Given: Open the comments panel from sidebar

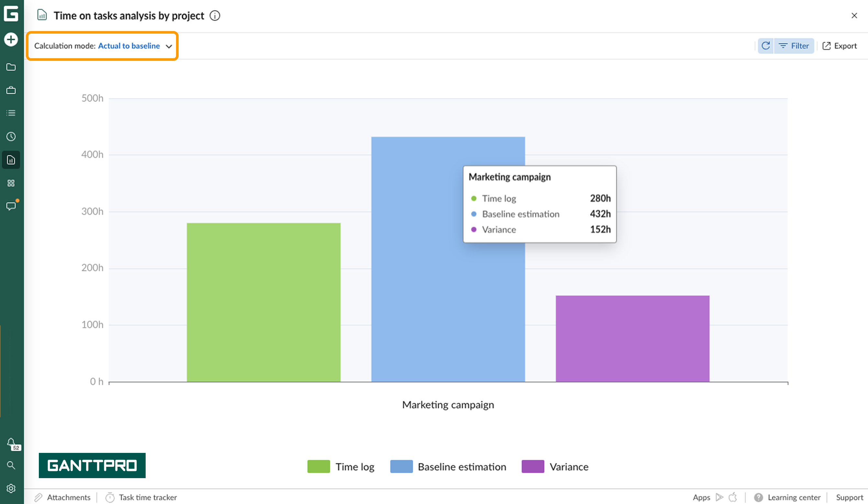Looking at the screenshot, I should (x=11, y=206).
